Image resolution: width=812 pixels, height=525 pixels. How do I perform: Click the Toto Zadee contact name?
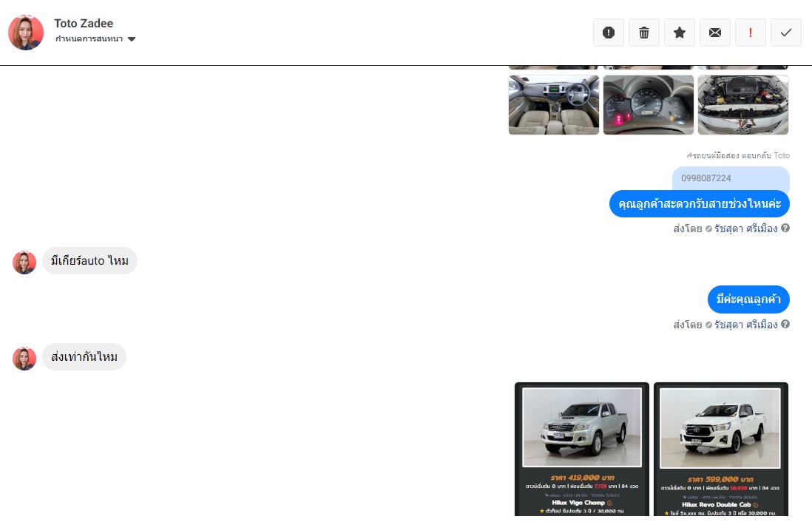tap(84, 24)
